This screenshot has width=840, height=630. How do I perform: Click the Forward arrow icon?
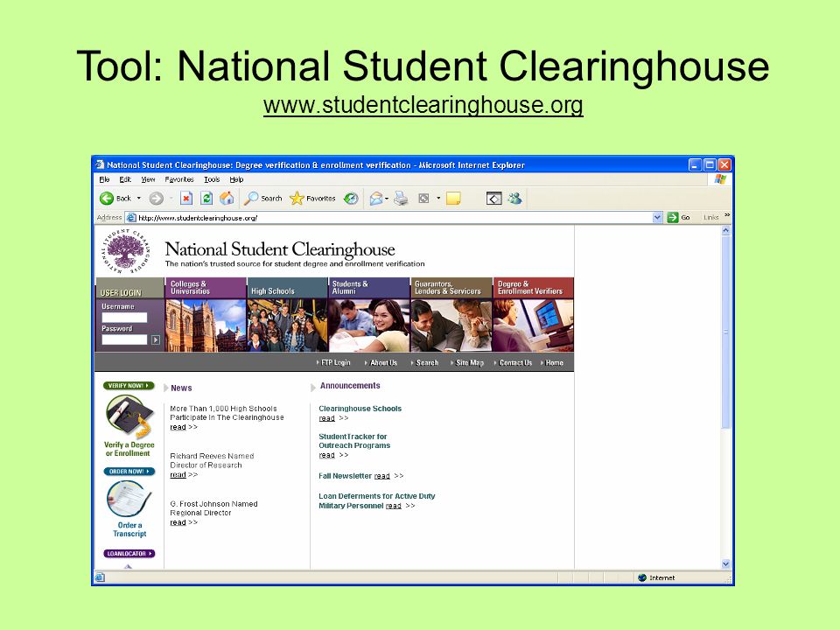pos(156,199)
